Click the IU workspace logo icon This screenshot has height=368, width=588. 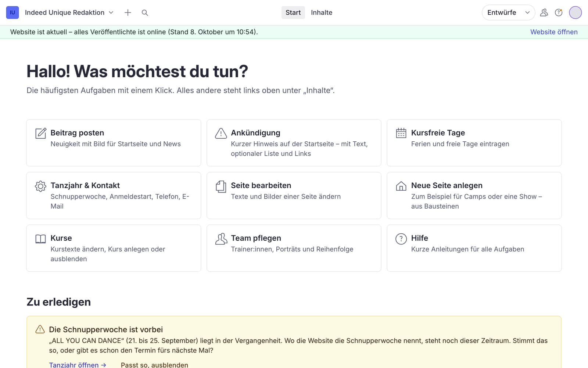12,13
